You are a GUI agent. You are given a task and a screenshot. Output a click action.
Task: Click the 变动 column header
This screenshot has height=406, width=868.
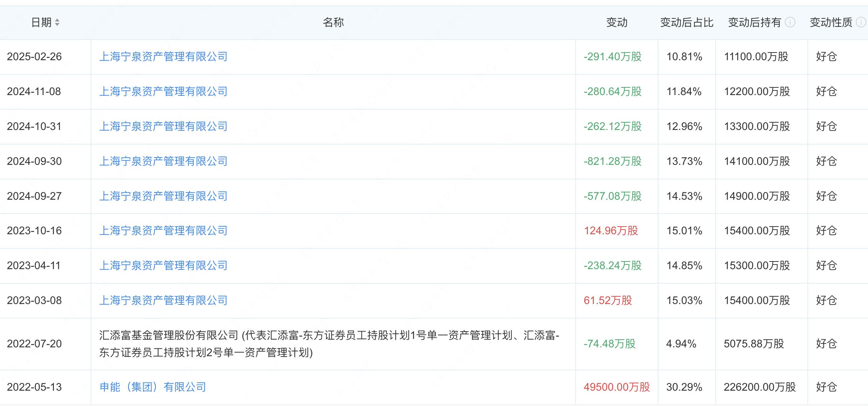[x=617, y=23]
